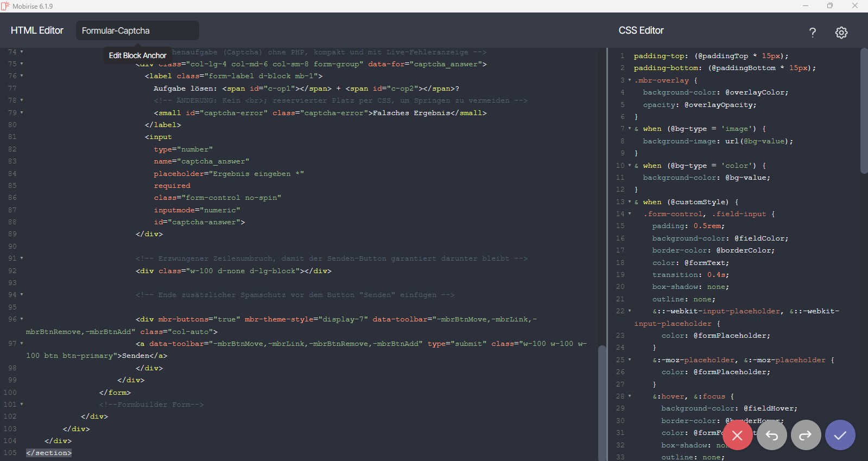868x461 pixels.
Task: Collapse CSS fold arrow at line 7
Action: (x=630, y=129)
